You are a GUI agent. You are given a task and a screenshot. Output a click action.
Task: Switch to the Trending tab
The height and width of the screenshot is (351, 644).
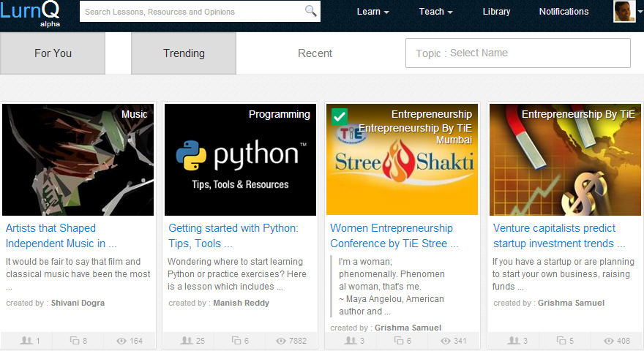184,53
